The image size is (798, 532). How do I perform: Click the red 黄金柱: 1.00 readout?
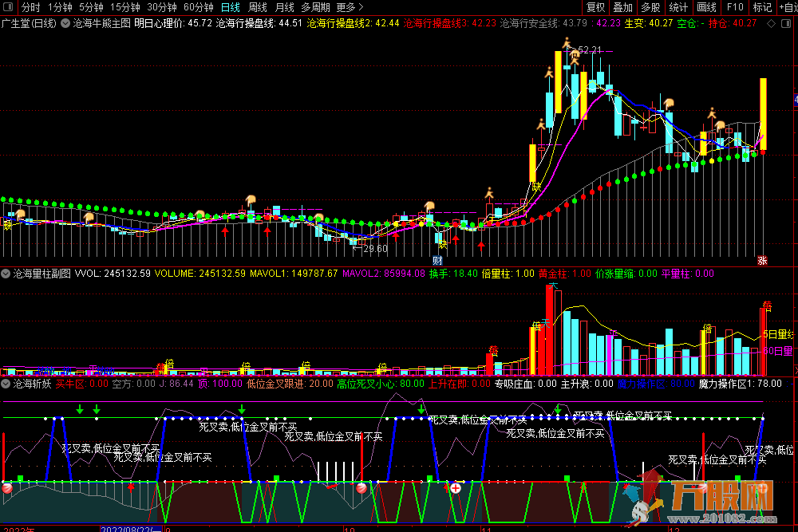pos(565,274)
